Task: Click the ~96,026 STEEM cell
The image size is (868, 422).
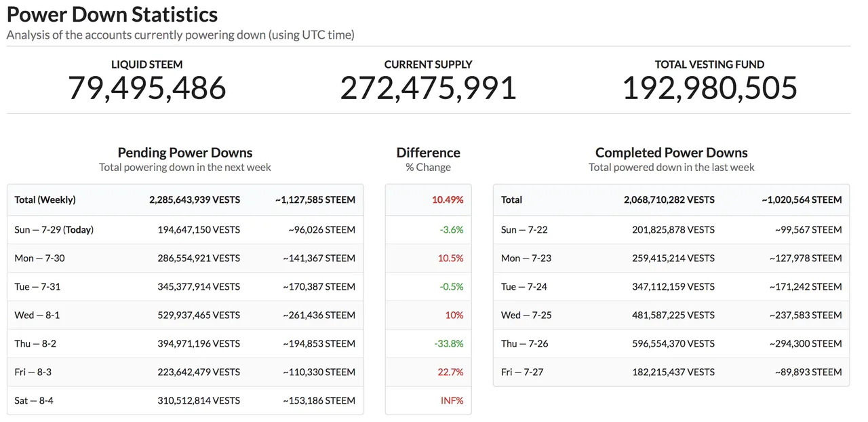Action: pyautogui.click(x=321, y=229)
